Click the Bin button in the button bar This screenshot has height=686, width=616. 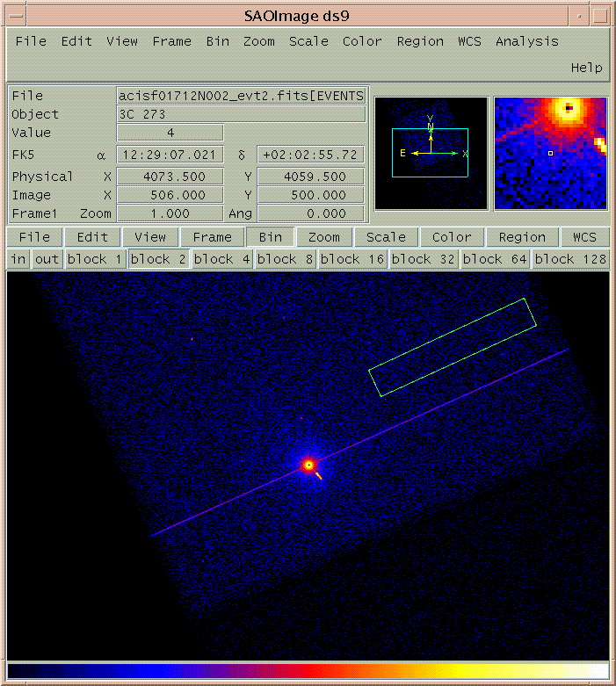[270, 237]
